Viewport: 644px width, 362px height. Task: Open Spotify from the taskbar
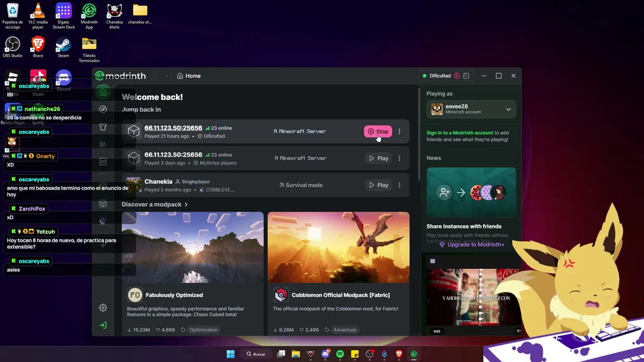[340, 354]
